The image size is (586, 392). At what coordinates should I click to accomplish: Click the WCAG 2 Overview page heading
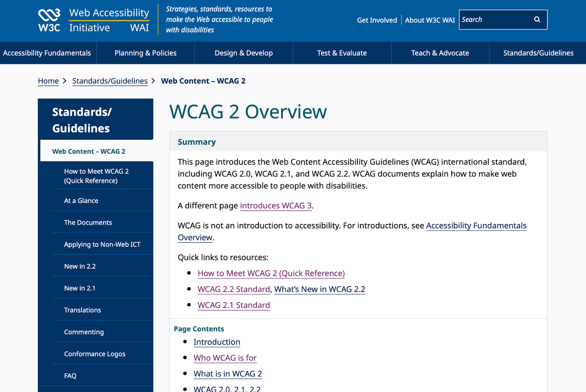[x=248, y=112]
